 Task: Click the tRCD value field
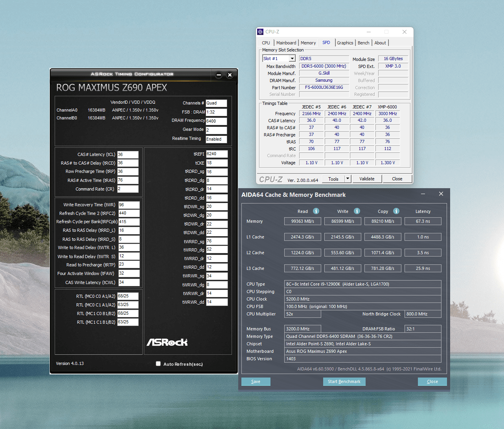point(128,163)
